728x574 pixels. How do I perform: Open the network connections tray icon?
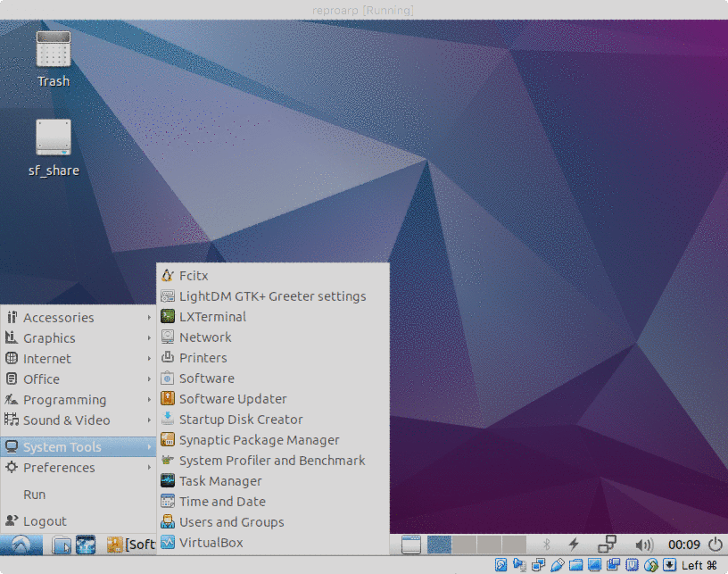(607, 545)
